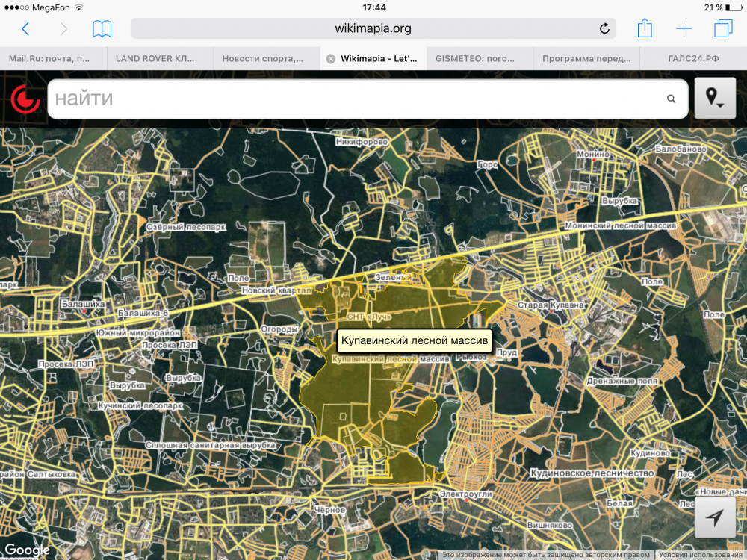Screen dimensions: 747x560
Task: Select the ГАЛС24.РФ tab
Action: click(692, 58)
